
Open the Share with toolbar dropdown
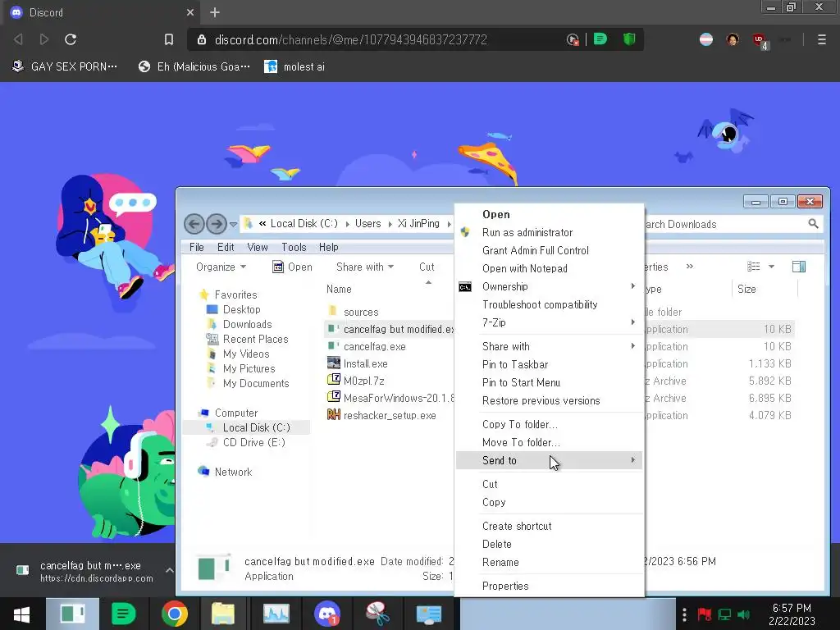click(365, 267)
